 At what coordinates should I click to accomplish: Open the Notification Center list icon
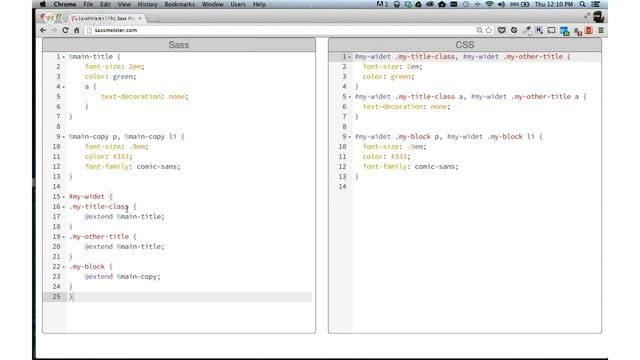pos(596,4)
